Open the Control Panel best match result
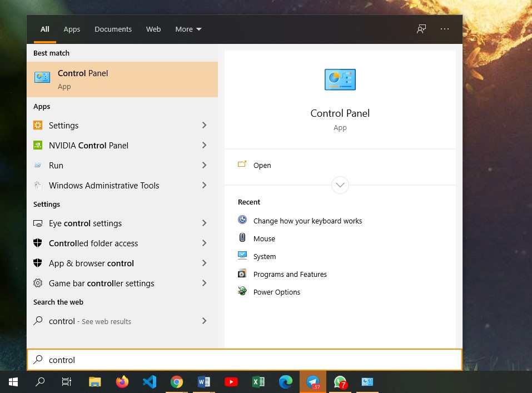The image size is (532, 393). 122,79
